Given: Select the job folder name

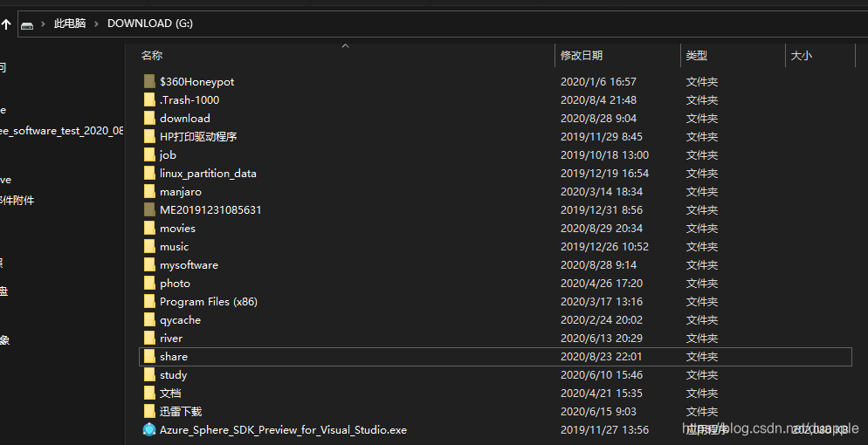Looking at the screenshot, I should (x=169, y=154).
